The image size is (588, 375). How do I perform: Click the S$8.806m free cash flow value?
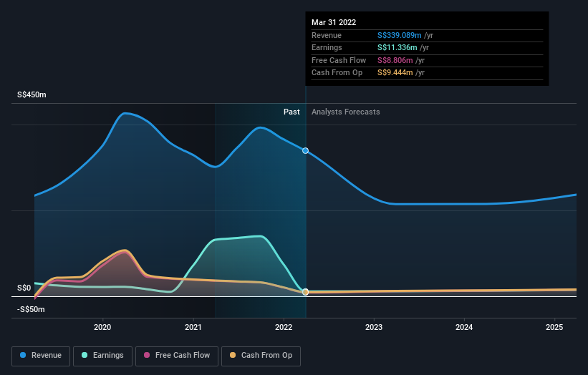point(395,60)
